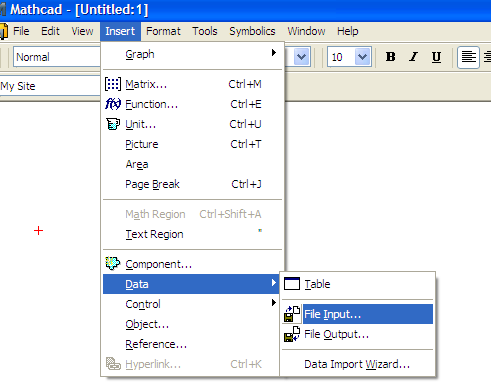Open the font name dropdown arrow
491x388 pixels.
click(x=301, y=57)
